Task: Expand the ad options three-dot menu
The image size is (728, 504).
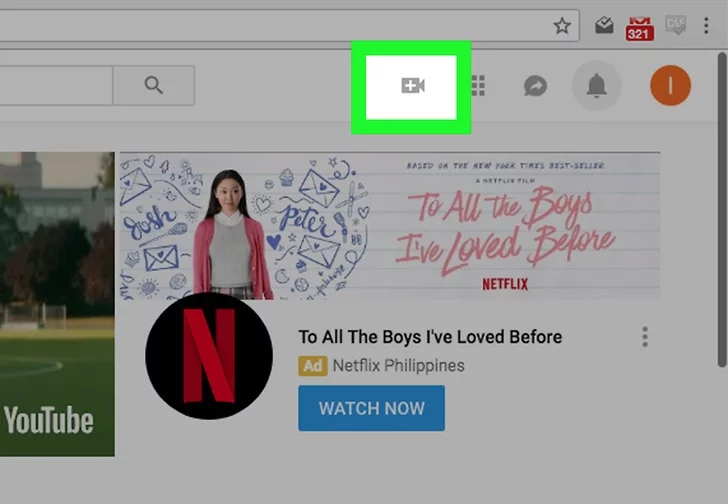Action: click(645, 337)
